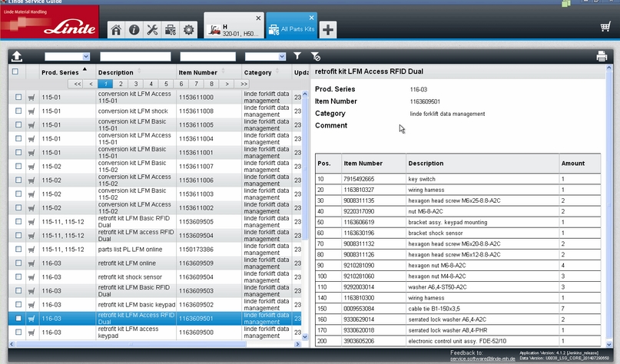
Task: Select the 'parts list PL LFM online' row
Action: [x=154, y=250]
